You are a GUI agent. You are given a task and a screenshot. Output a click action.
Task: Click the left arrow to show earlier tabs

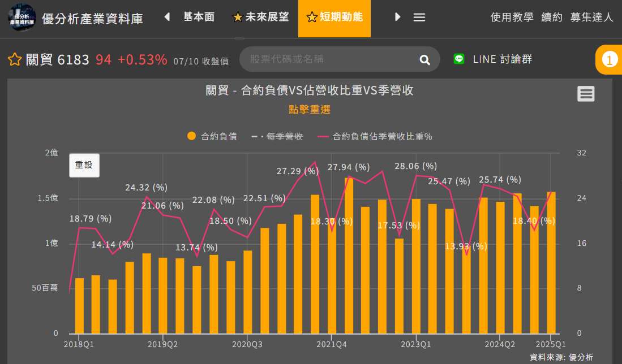click(x=168, y=16)
